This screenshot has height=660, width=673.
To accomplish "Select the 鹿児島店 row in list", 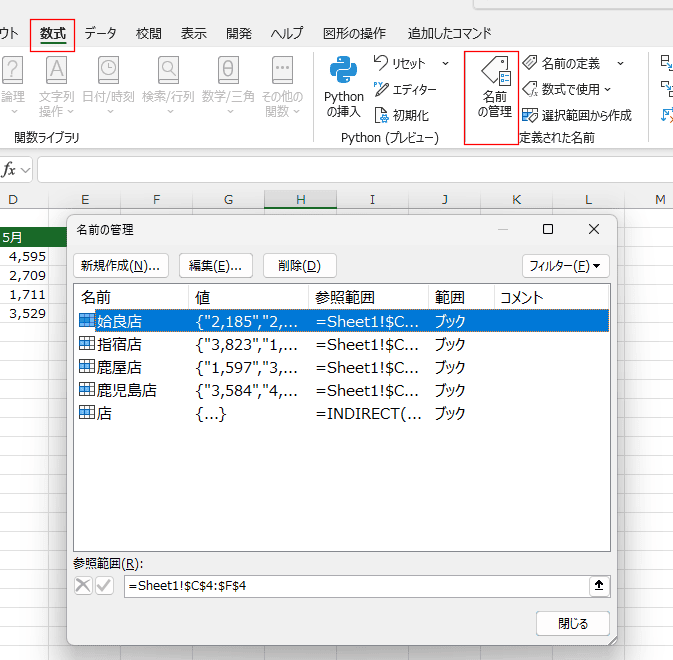I will (x=126, y=389).
